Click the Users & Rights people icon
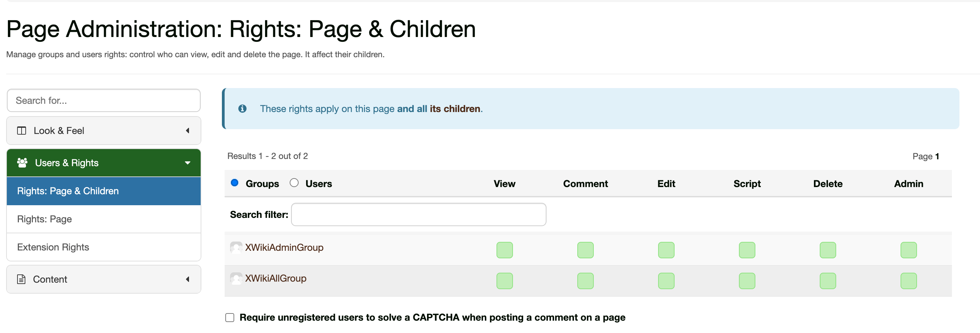 (22, 163)
